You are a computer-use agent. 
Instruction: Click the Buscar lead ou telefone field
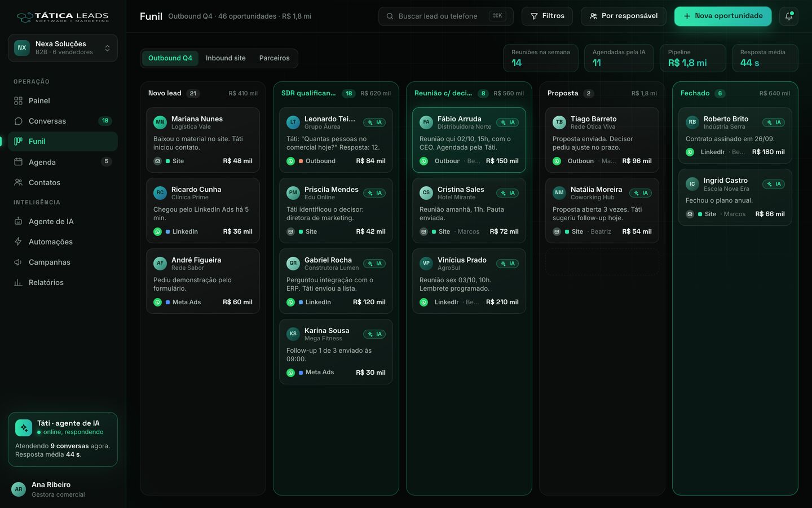click(446, 16)
